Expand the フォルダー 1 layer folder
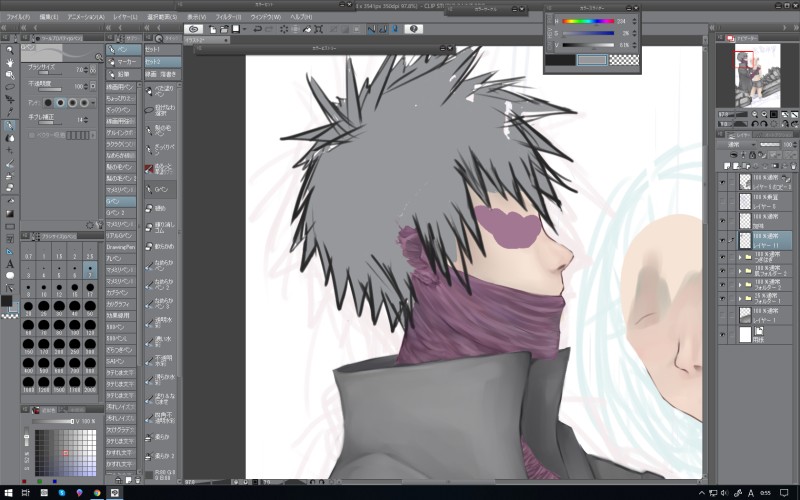 (740, 298)
